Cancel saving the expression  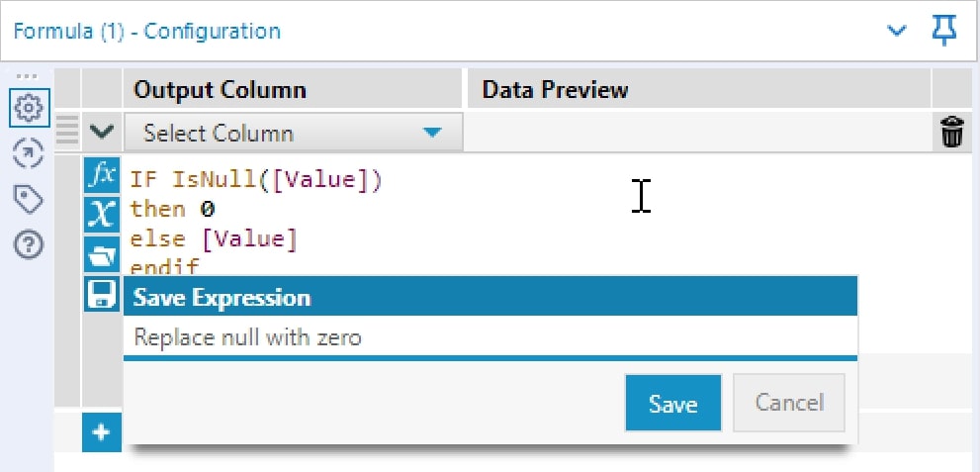pyautogui.click(x=789, y=403)
